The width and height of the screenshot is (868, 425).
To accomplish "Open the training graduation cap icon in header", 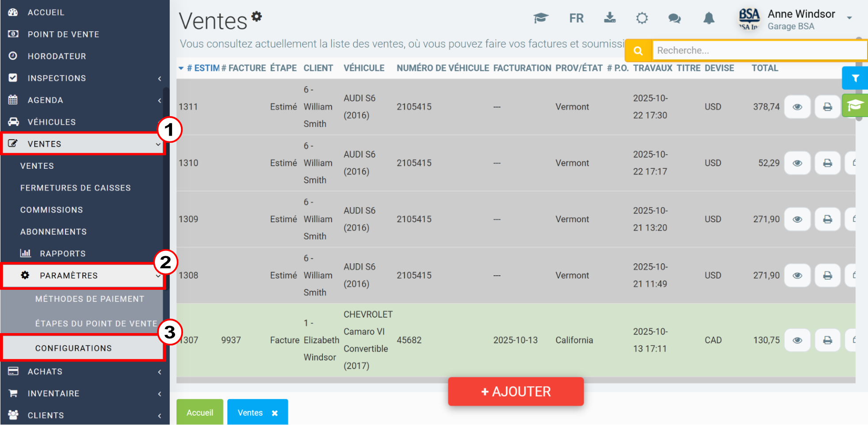I will click(541, 18).
